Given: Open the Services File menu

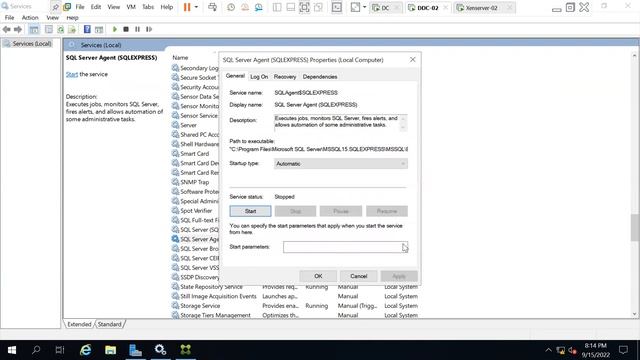Looking at the screenshot, I should click(9, 18).
